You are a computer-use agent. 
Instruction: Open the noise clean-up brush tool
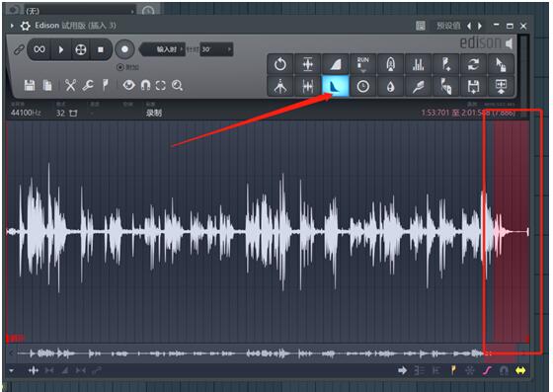point(418,86)
